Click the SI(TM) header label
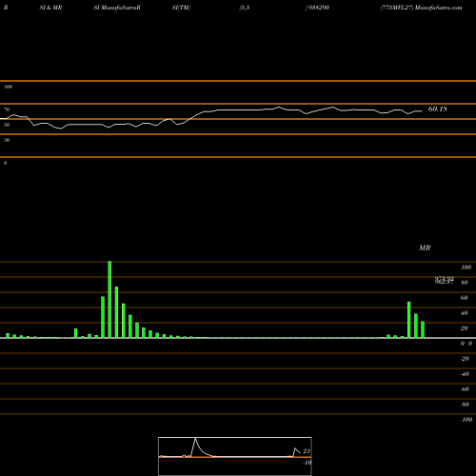The image size is (476, 476). coord(181,8)
